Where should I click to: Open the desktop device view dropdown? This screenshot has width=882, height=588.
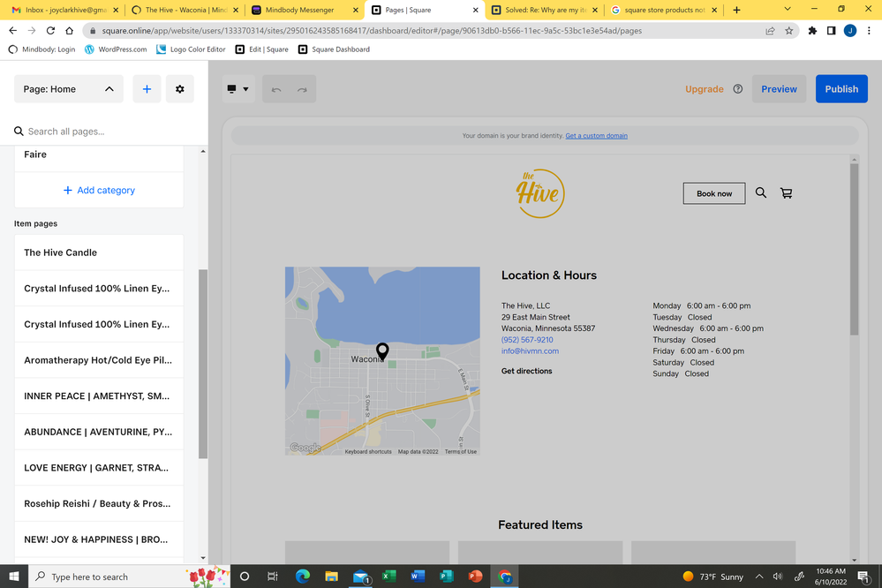[238, 89]
